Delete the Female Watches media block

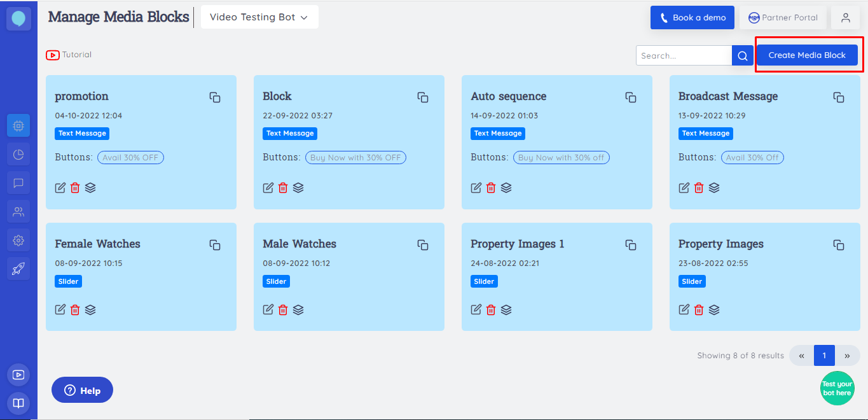click(75, 309)
